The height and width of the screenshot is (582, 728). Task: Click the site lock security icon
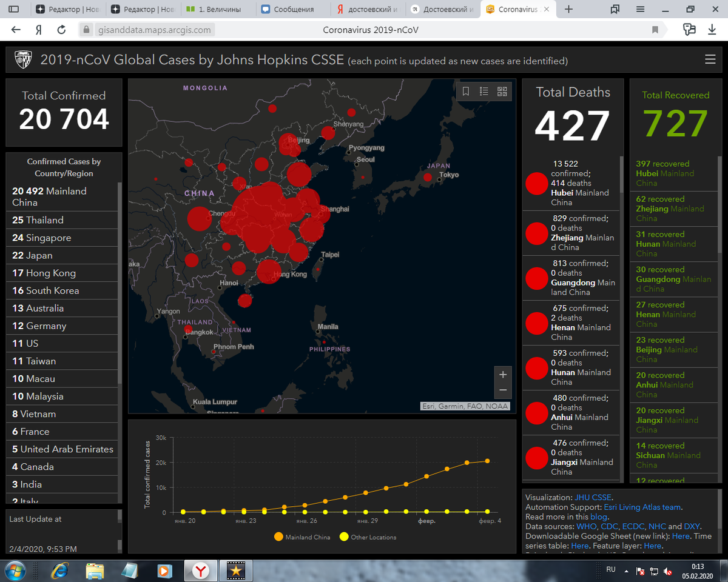click(87, 30)
